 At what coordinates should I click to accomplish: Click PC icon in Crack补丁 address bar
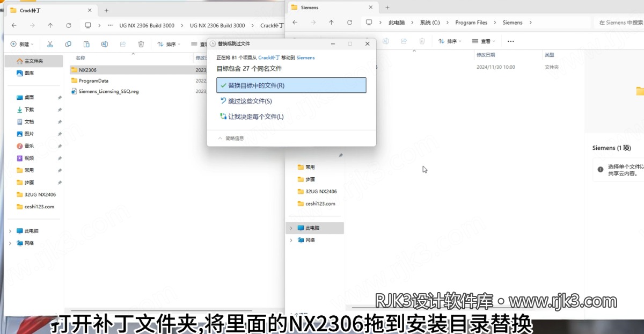(88, 25)
